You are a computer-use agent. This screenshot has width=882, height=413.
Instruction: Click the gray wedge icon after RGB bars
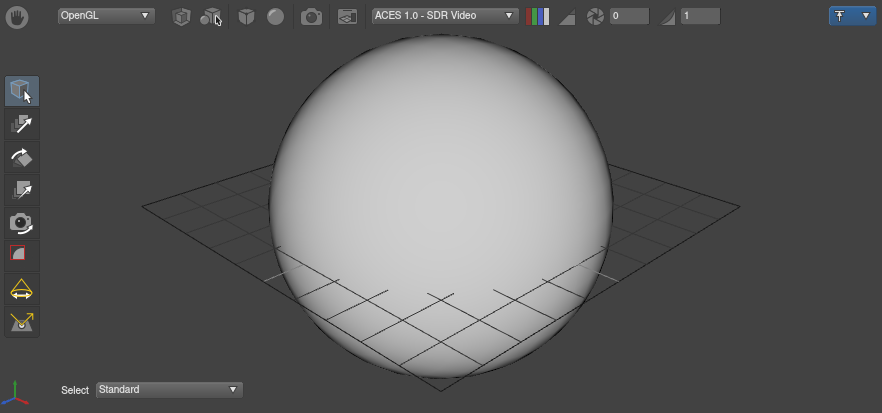[566, 17]
